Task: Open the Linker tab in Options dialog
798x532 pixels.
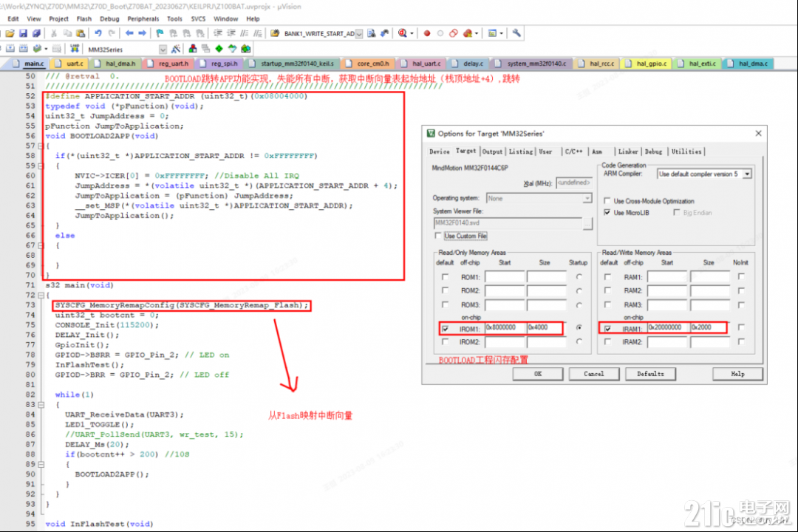Action: click(628, 151)
